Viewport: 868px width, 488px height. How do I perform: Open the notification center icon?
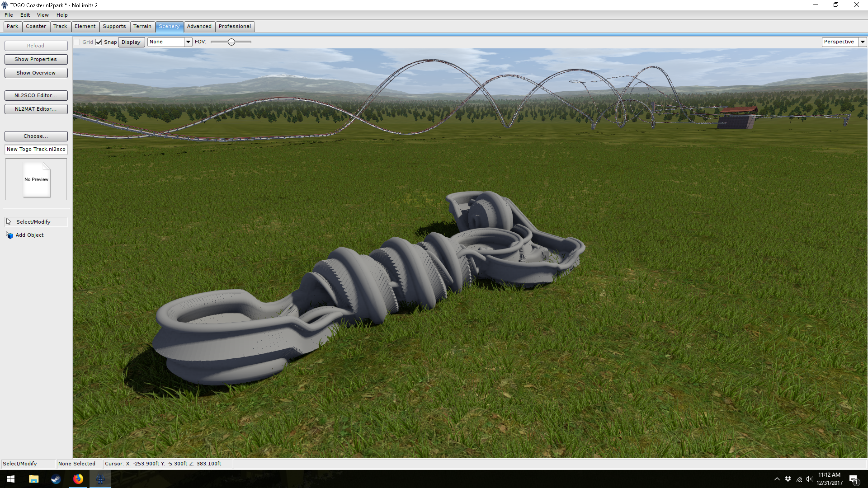coord(854,479)
